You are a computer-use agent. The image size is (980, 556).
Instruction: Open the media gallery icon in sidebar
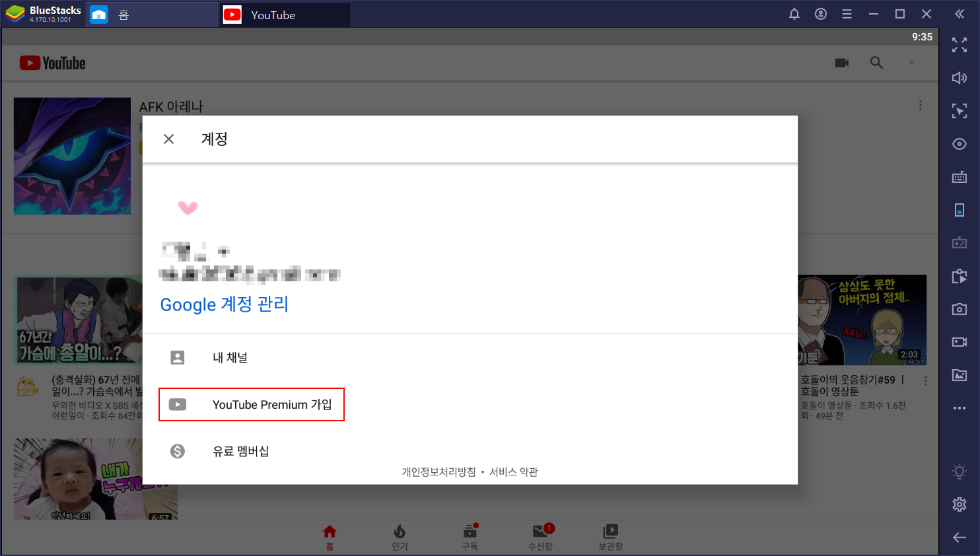(x=960, y=375)
